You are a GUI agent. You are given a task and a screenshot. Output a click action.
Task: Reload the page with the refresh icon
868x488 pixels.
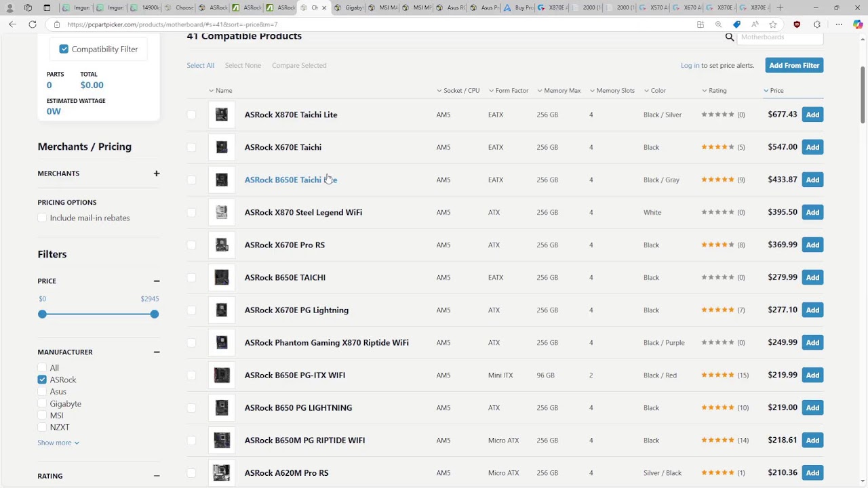pos(33,24)
